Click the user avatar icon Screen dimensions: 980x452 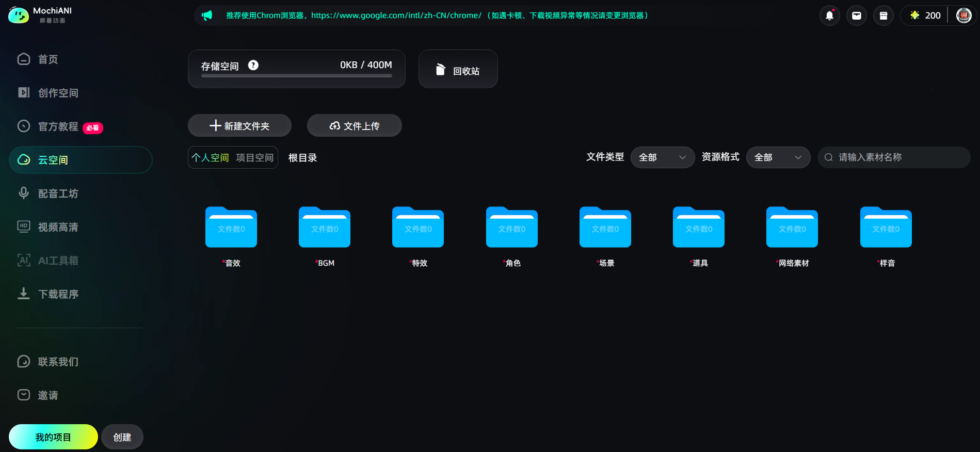963,15
